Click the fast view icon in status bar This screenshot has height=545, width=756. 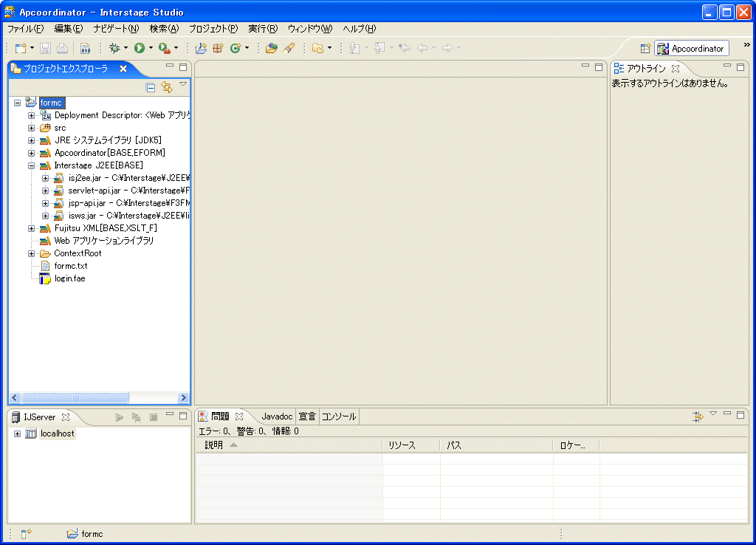pyautogui.click(x=26, y=533)
